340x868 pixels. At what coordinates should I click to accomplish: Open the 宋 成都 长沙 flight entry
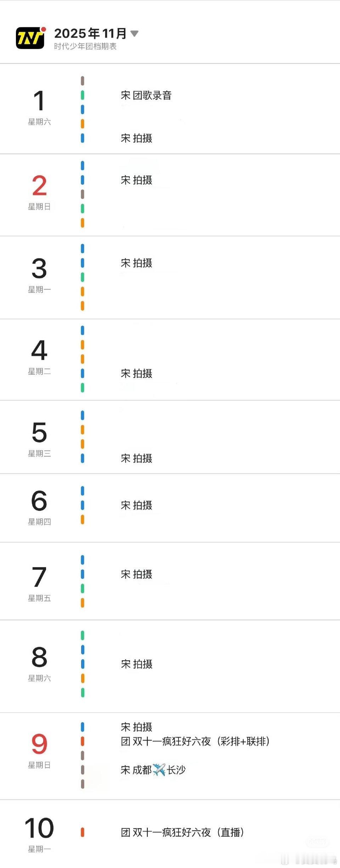coord(153,769)
